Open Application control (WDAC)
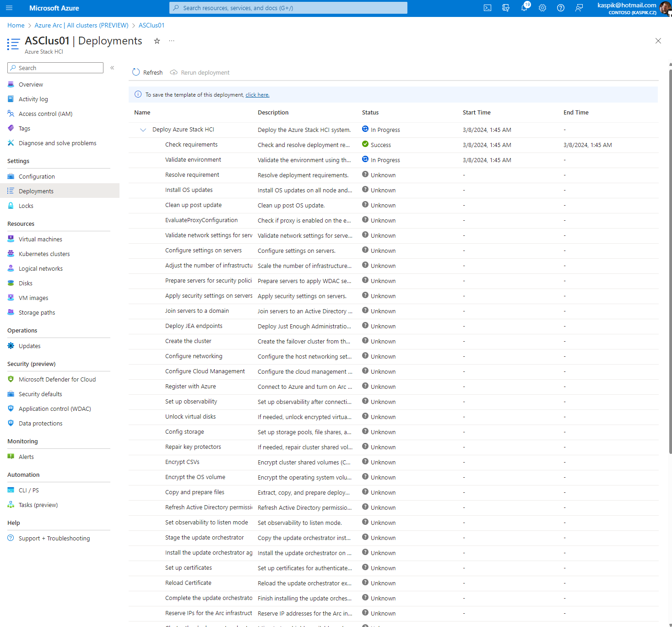 [x=55, y=409]
